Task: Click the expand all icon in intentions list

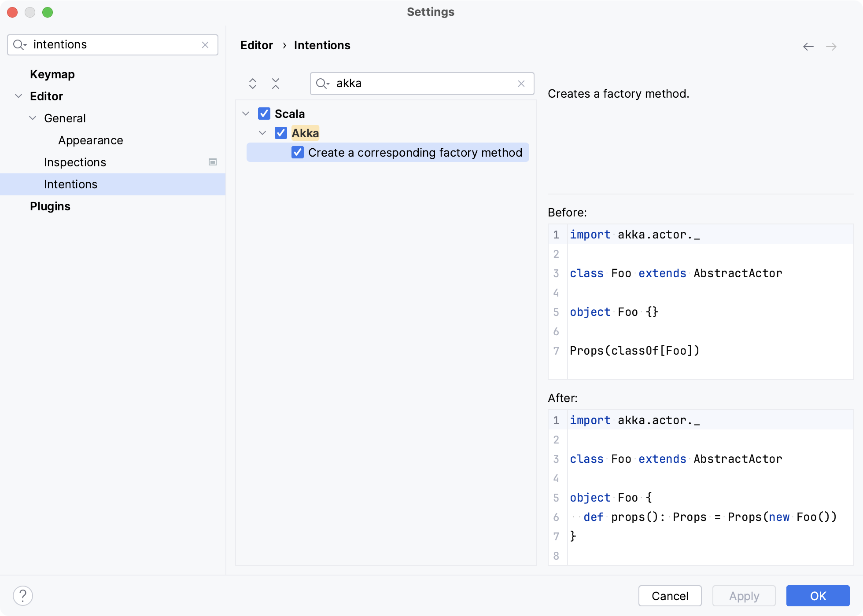Action: click(x=254, y=83)
